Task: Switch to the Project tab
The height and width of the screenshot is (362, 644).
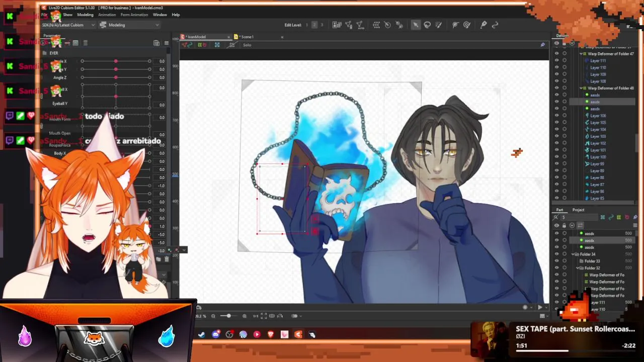Action: point(578,210)
